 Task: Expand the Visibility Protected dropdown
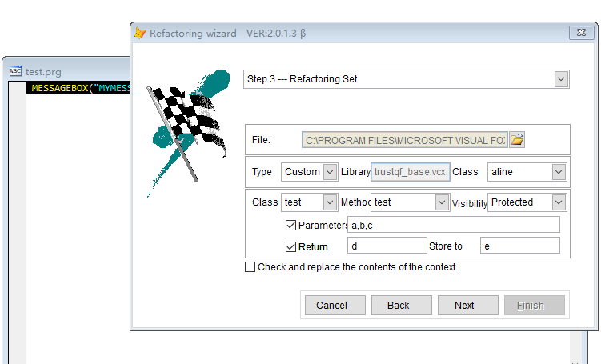point(559,202)
